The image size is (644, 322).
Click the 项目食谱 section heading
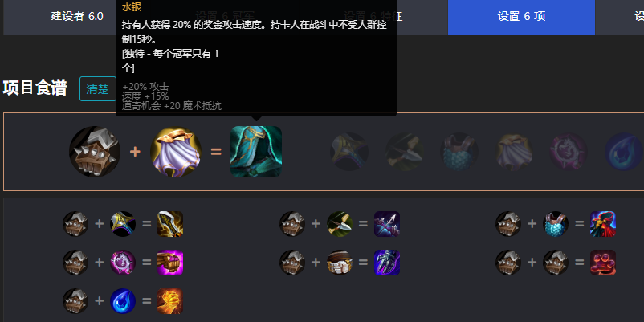click(35, 88)
